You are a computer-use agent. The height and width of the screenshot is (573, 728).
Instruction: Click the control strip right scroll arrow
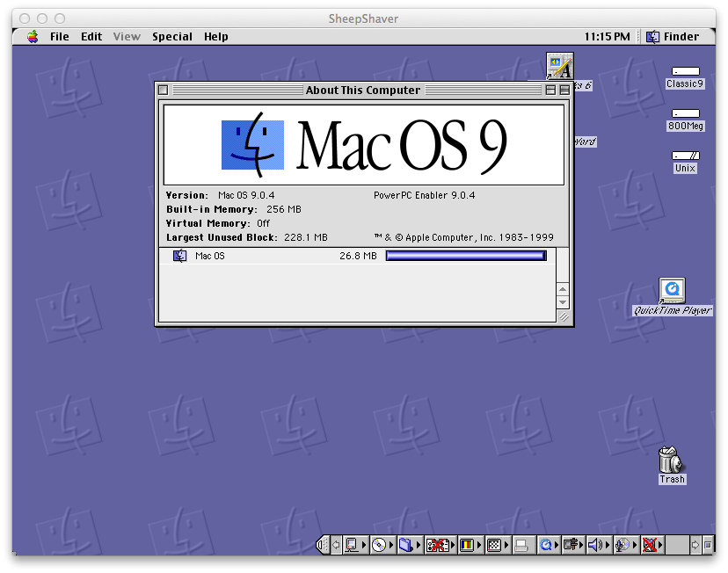[x=695, y=545]
